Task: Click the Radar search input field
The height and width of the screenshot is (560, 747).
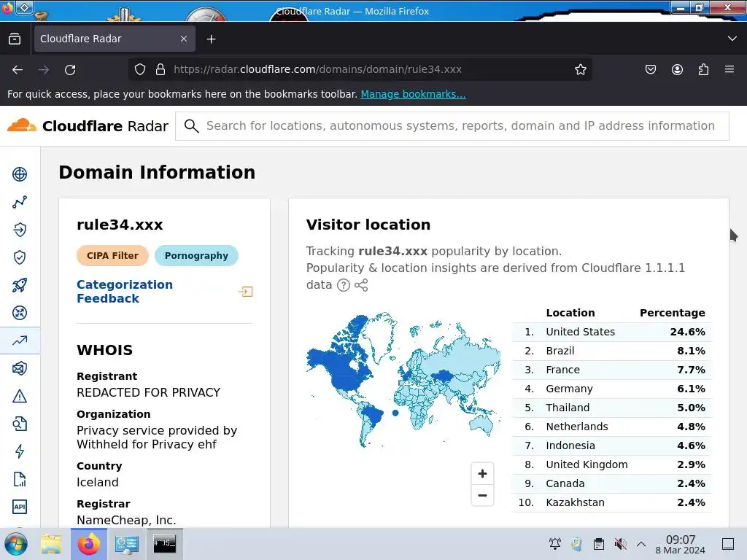Action: (452, 125)
